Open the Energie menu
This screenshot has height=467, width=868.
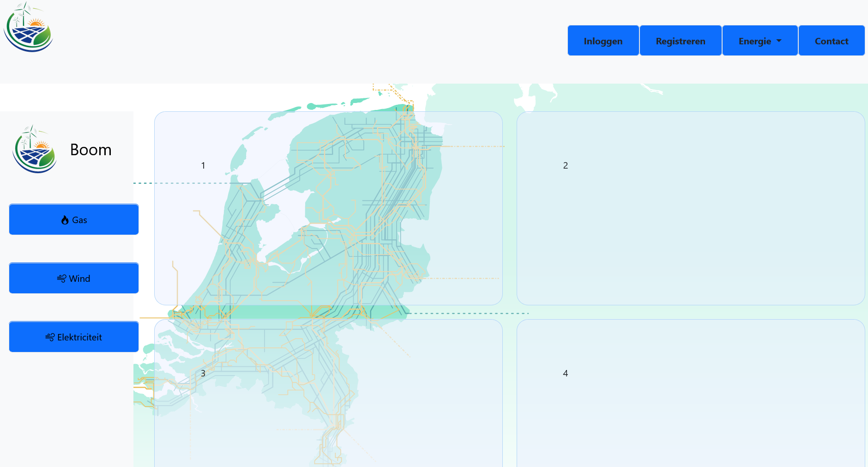[755, 41]
